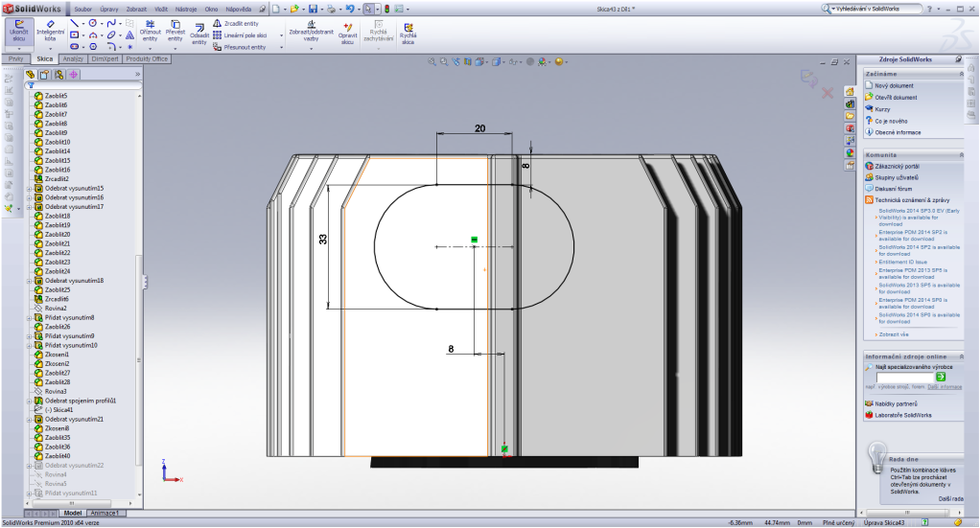The height and width of the screenshot is (528, 980).
Task: Expand Odebrat vysunutím18 feature node
Action: click(x=29, y=281)
